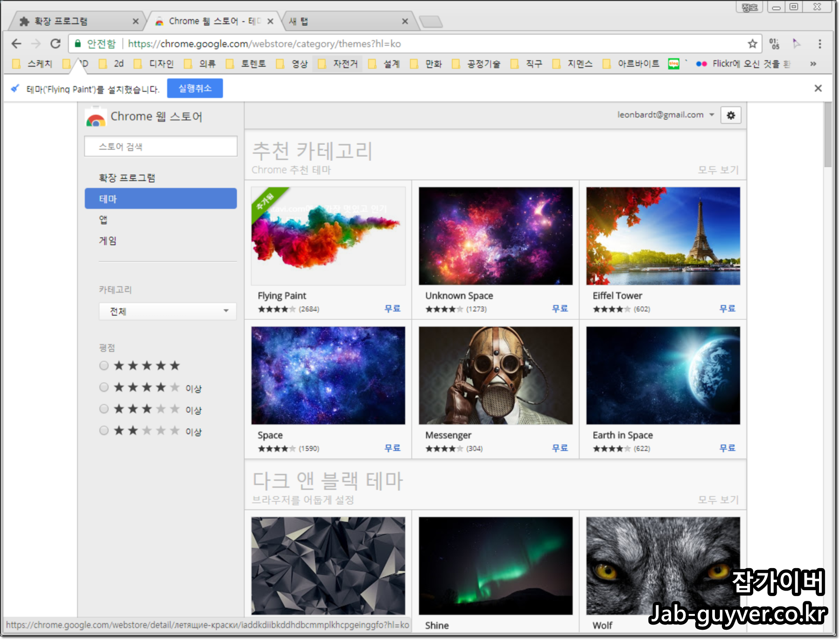The image size is (840, 640).
Task: Click the Chrome Web Store logo
Action: click(96, 118)
